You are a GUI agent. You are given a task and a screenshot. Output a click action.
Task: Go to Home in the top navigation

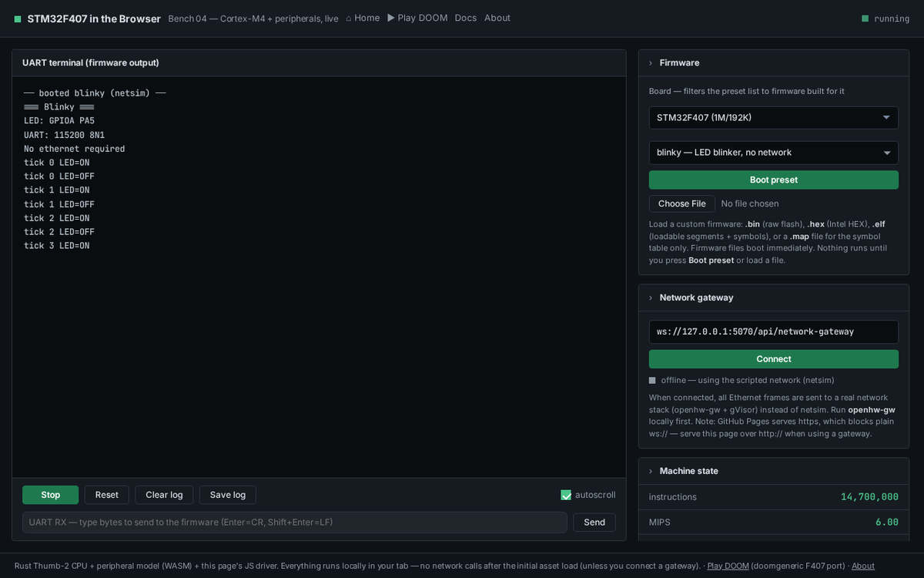363,18
